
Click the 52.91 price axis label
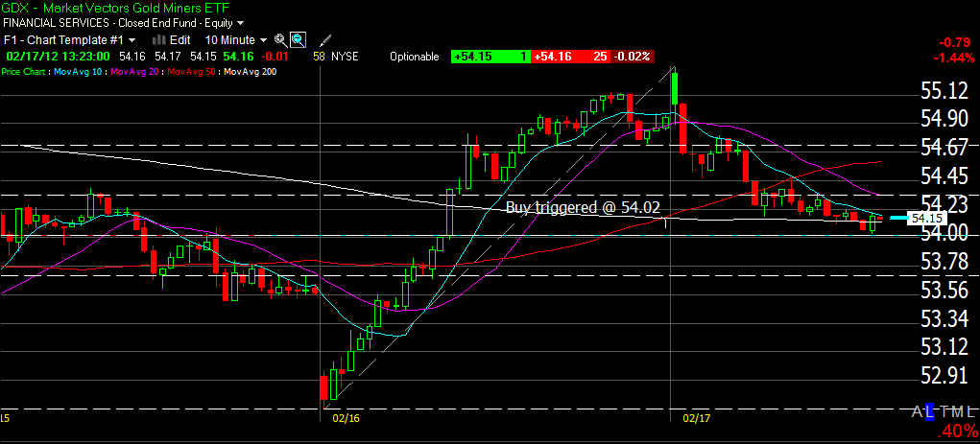[x=945, y=376]
